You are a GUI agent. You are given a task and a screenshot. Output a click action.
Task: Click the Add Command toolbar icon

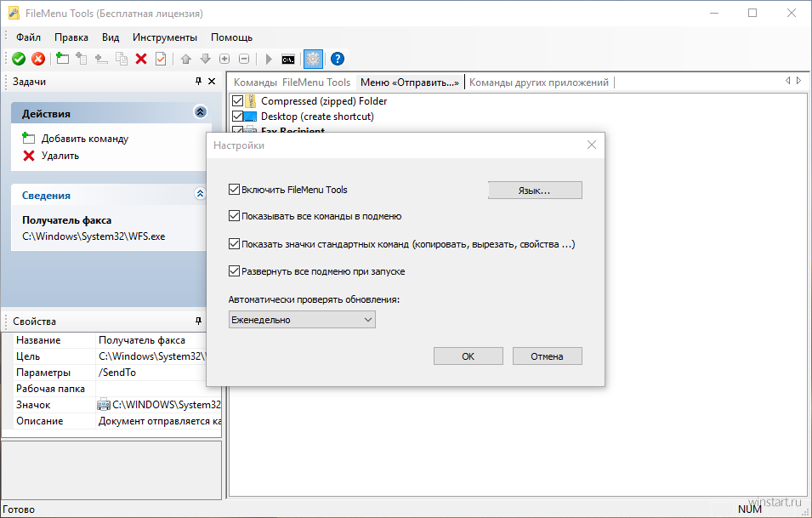coord(62,59)
